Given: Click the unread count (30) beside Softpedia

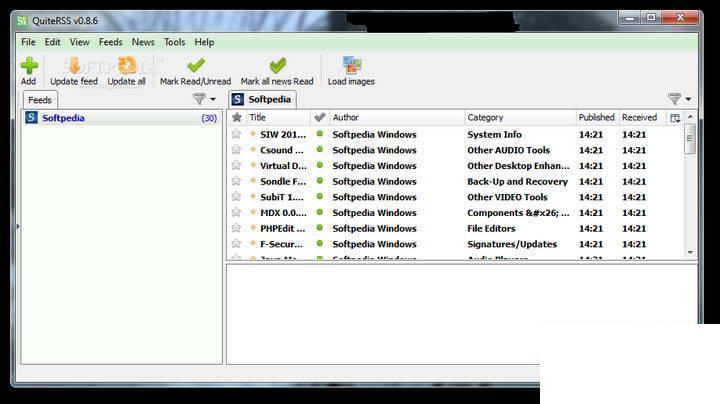Looking at the screenshot, I should click(x=209, y=118).
